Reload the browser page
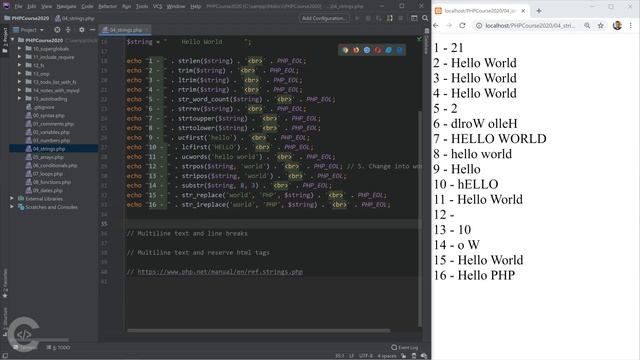 462,25
